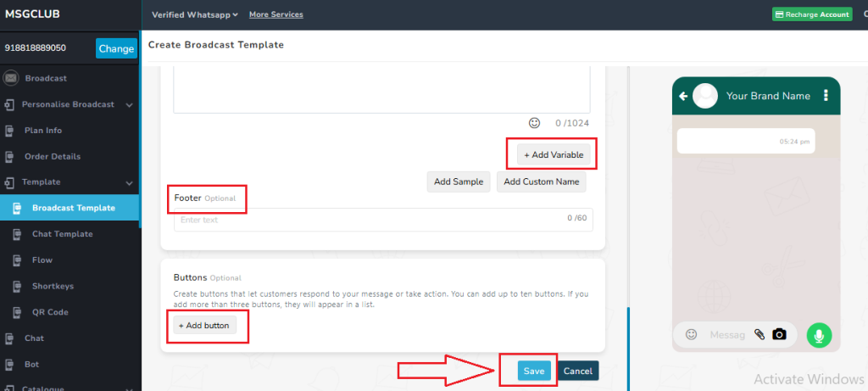Click the paperclip attachment icon in preview

coord(760,335)
